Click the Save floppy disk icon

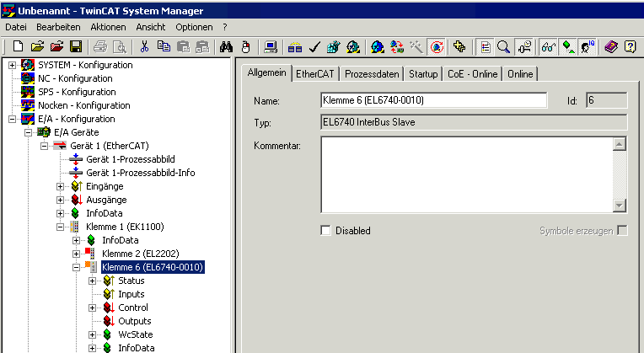pos(76,46)
